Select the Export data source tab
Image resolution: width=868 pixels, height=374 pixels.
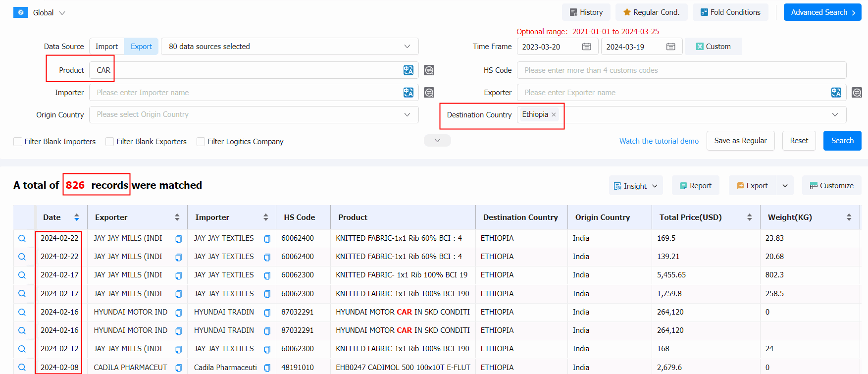[141, 47]
